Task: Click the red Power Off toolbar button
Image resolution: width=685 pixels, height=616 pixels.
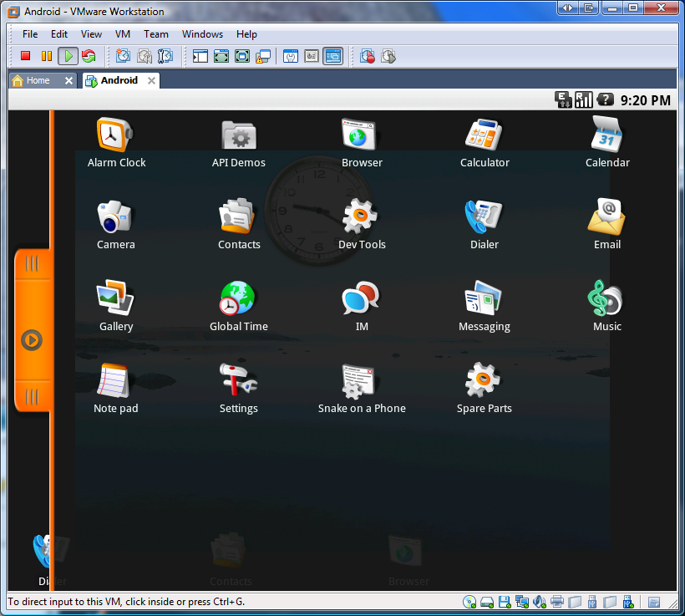Action: tap(26, 56)
